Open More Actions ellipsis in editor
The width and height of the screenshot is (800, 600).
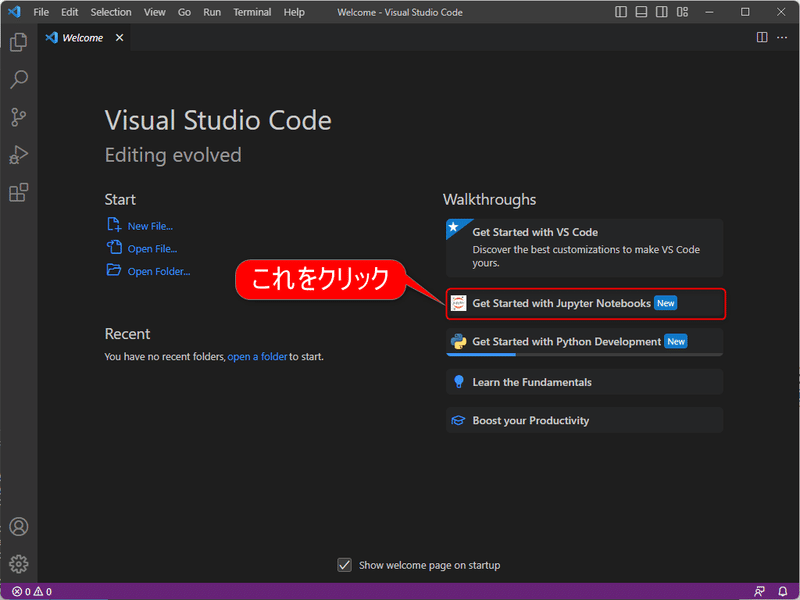(x=782, y=37)
